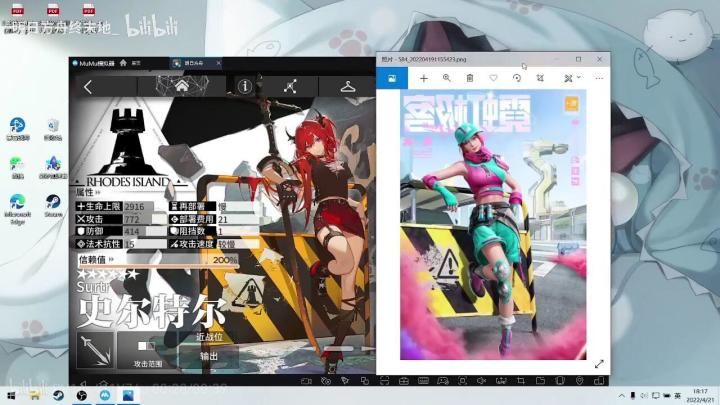Viewport: 720px width, 405px height.
Task: Rotate the photo in Photos
Action: pyautogui.click(x=517, y=78)
